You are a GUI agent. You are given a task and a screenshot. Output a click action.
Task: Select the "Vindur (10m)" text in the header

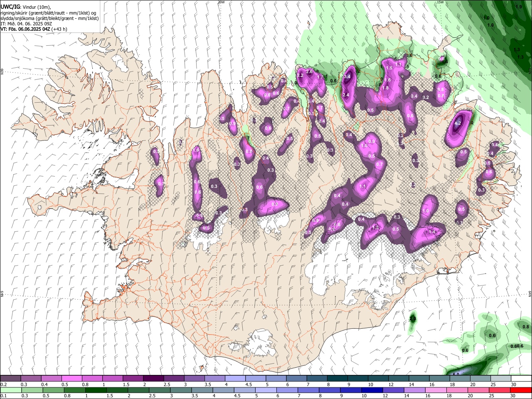tap(37, 7)
